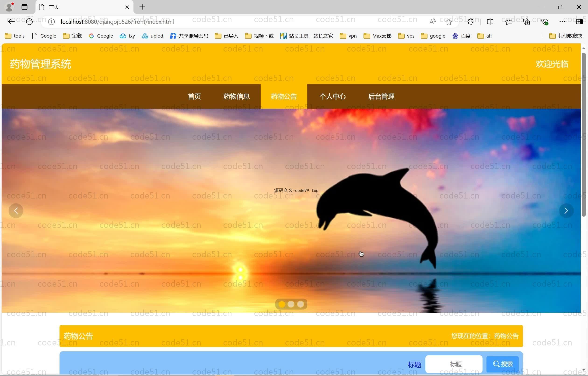Open the txy cloud bookmark

[127, 36]
